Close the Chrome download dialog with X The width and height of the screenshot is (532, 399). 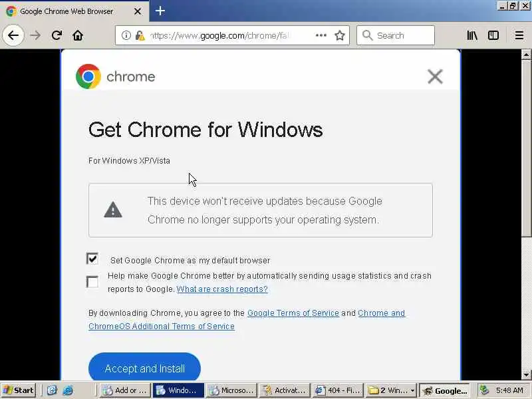(435, 76)
